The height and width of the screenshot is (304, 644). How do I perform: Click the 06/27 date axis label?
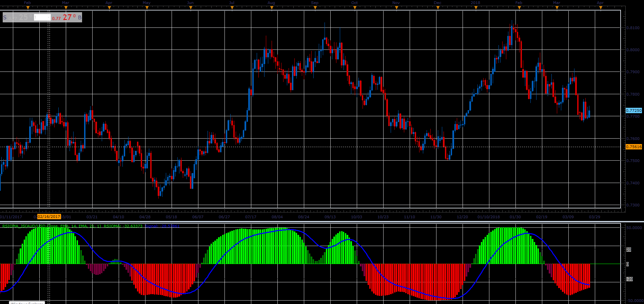(224, 217)
